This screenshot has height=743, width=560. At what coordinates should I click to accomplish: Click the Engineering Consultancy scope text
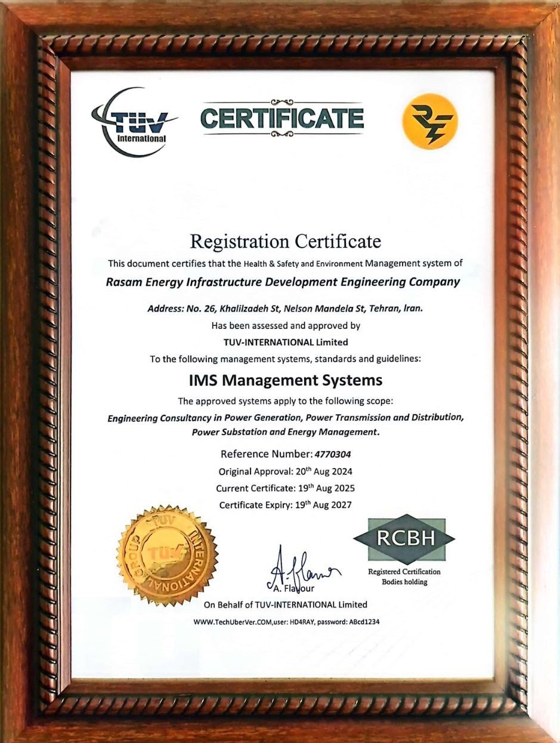coord(285,424)
